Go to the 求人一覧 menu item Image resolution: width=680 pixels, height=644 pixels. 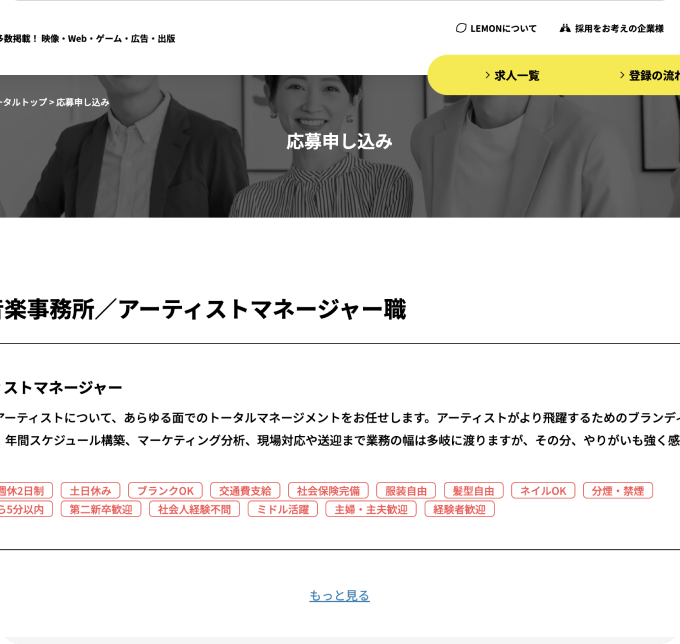pos(516,75)
